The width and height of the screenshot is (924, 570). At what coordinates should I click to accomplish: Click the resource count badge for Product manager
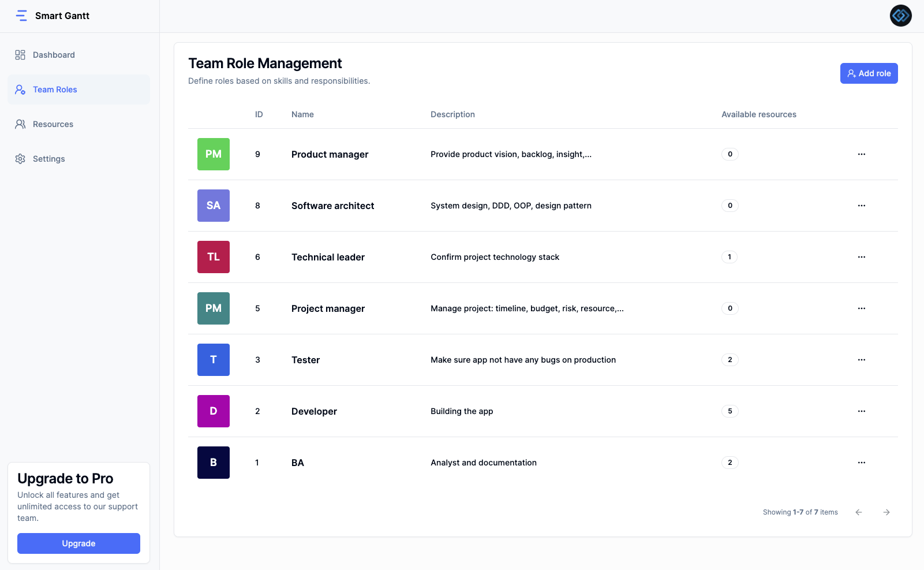(x=730, y=154)
